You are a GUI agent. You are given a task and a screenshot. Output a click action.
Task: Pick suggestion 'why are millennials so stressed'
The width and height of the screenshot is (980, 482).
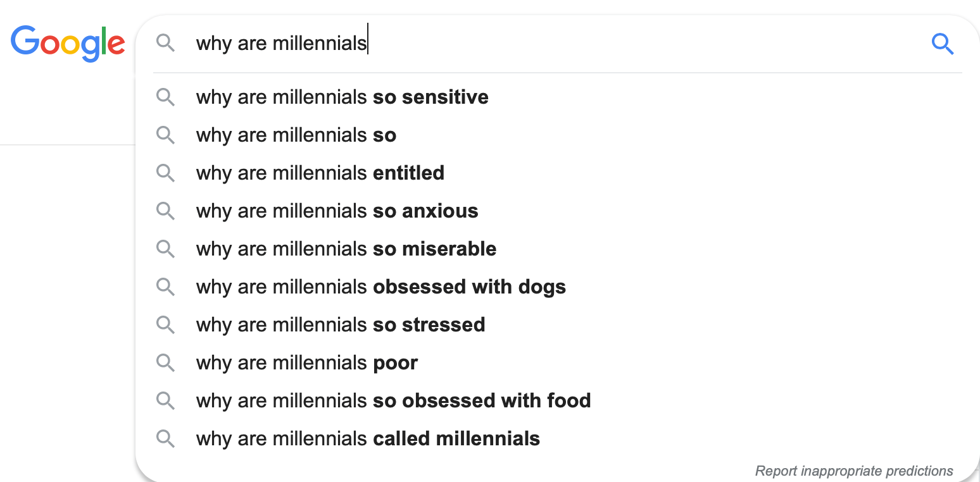pos(341,325)
